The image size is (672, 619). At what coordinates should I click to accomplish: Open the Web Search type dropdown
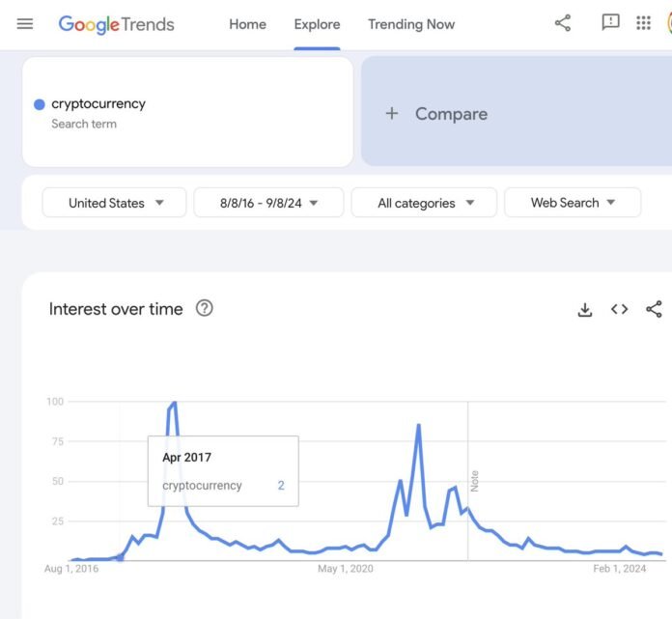pyautogui.click(x=573, y=203)
